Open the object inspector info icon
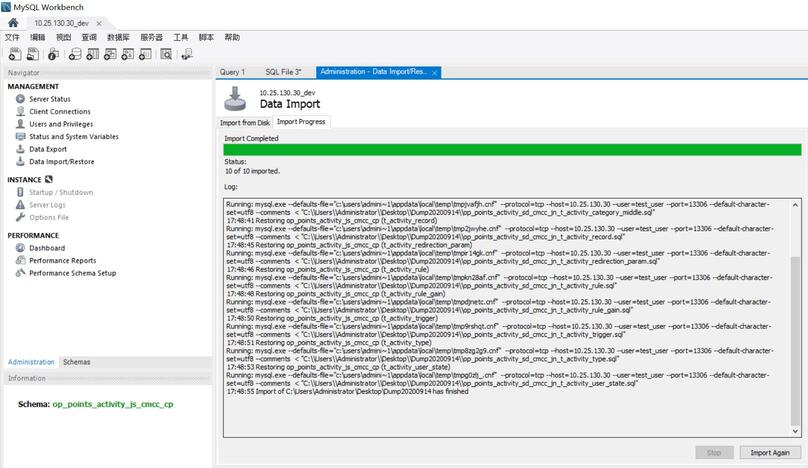This screenshot has width=808, height=468. 54,54
